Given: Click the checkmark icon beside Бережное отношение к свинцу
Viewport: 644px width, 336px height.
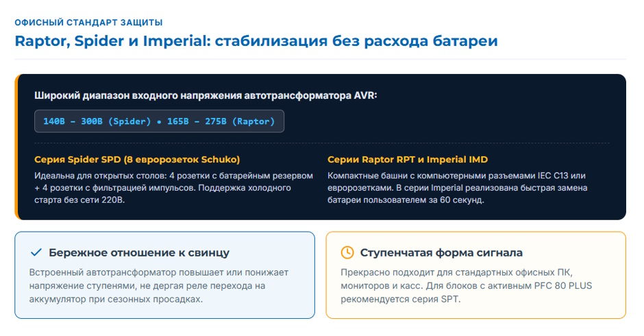Looking at the screenshot, I should pos(36,252).
